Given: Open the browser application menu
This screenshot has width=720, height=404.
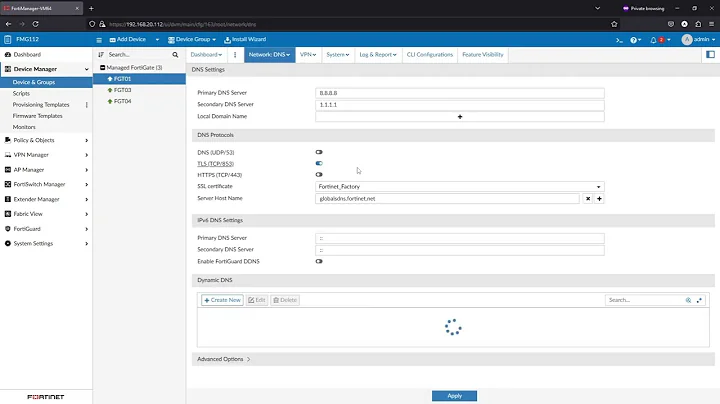Looking at the screenshot, I should tap(711, 24).
